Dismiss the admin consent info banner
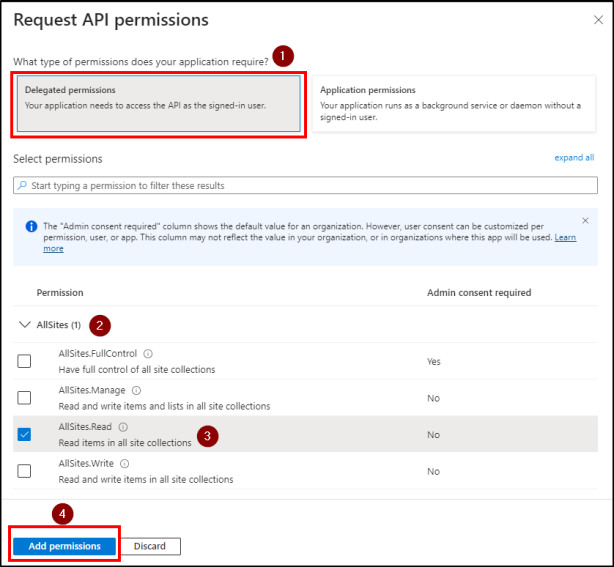The width and height of the screenshot is (614, 567). coord(585,220)
